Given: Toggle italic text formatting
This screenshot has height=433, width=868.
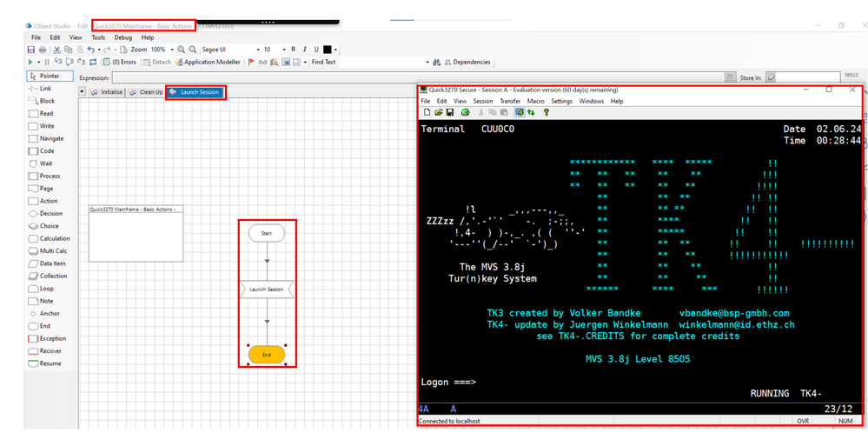Looking at the screenshot, I should [x=305, y=50].
